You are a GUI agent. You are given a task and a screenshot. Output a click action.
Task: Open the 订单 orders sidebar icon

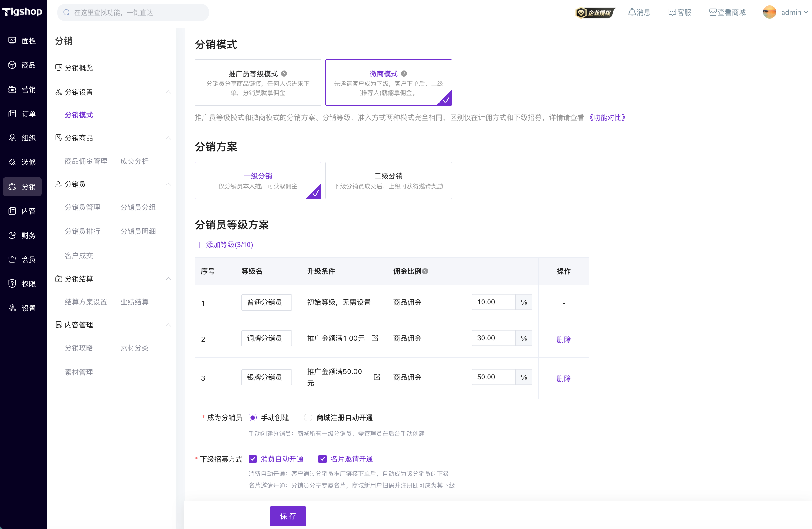(12, 114)
